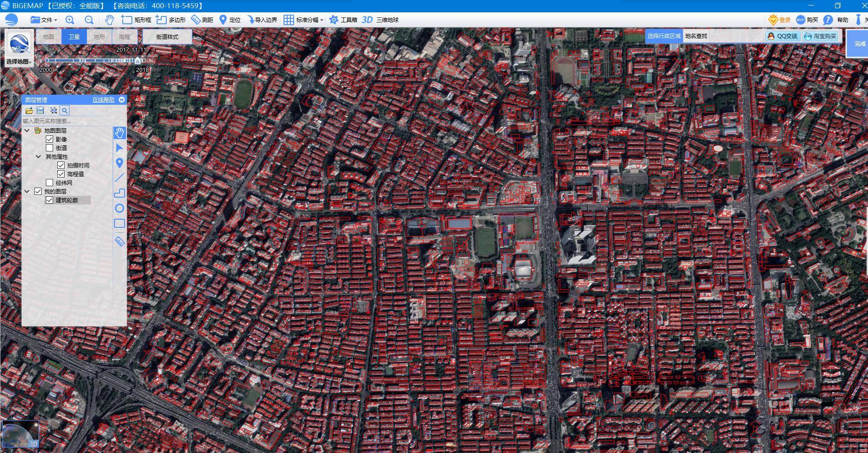Switch to 三维地球 3D globe view

click(x=380, y=20)
